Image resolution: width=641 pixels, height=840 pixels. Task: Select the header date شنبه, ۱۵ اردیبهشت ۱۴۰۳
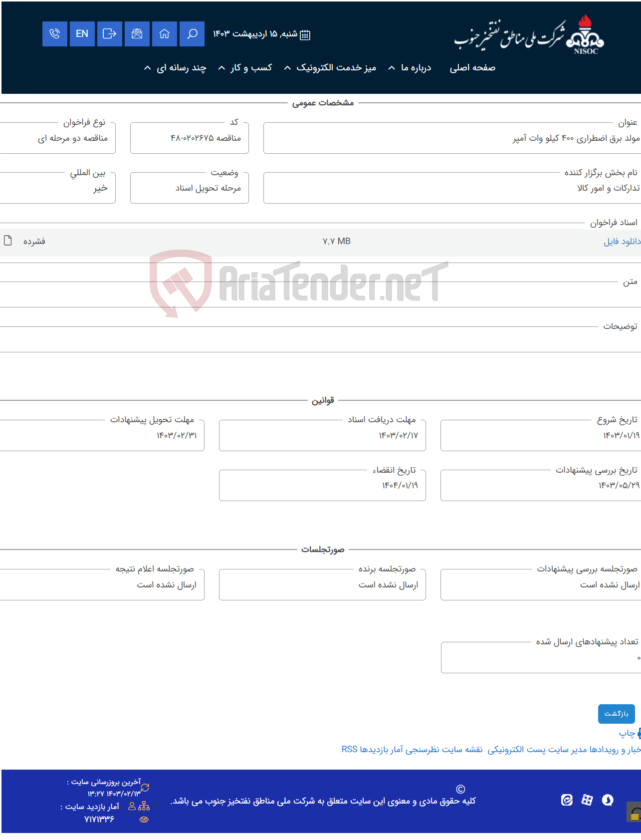point(255,34)
